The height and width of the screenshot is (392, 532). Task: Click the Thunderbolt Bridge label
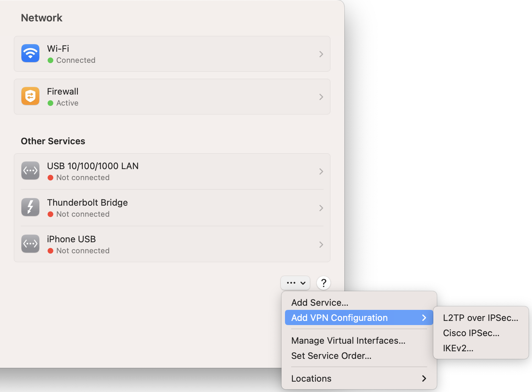coord(87,203)
